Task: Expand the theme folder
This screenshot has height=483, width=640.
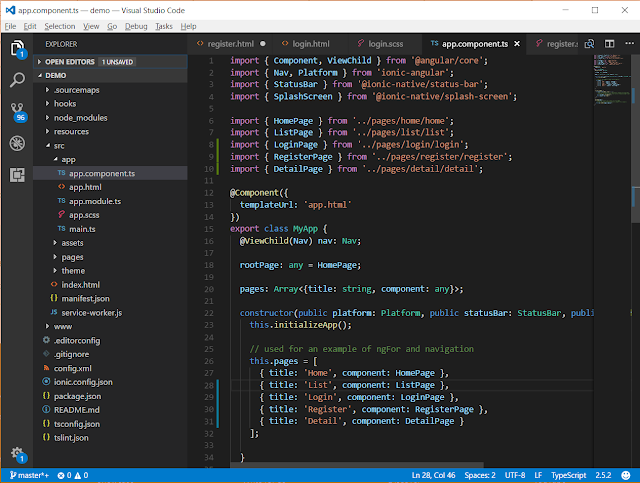Action: point(55,270)
